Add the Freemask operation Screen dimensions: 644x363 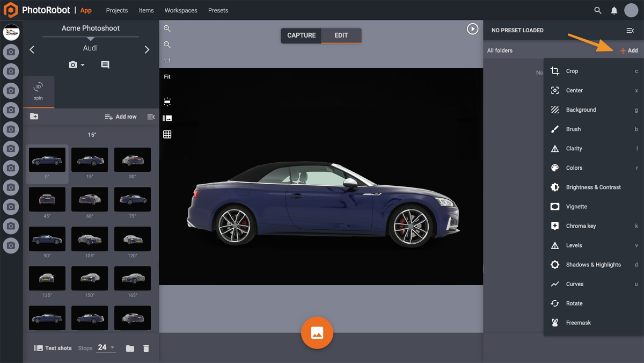[578, 323]
